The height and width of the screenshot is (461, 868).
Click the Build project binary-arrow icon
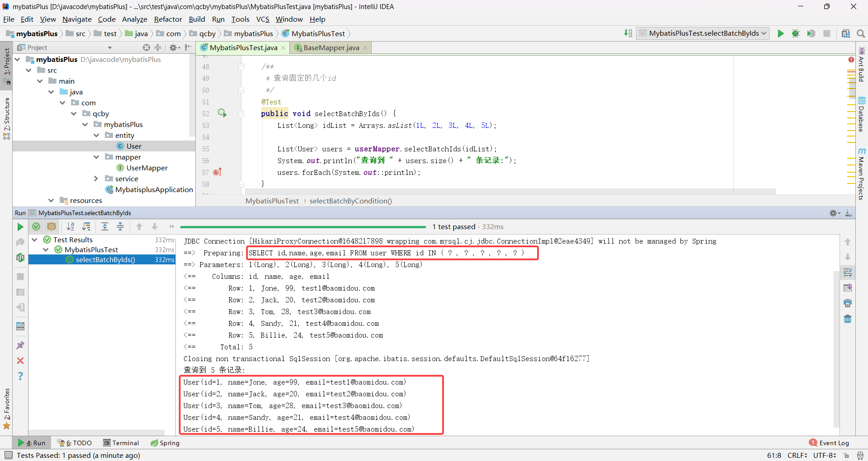pyautogui.click(x=628, y=33)
